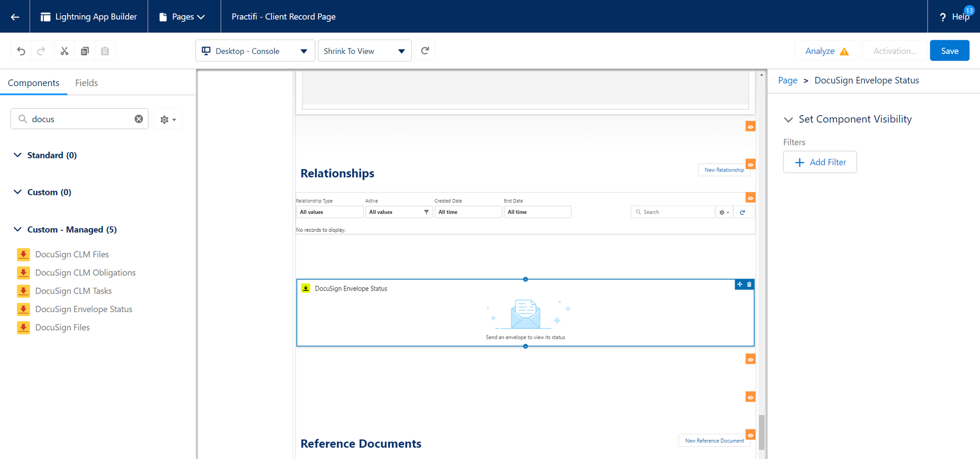The width and height of the screenshot is (980, 459).
Task: Open Relationships list settings gear
Action: [724, 212]
